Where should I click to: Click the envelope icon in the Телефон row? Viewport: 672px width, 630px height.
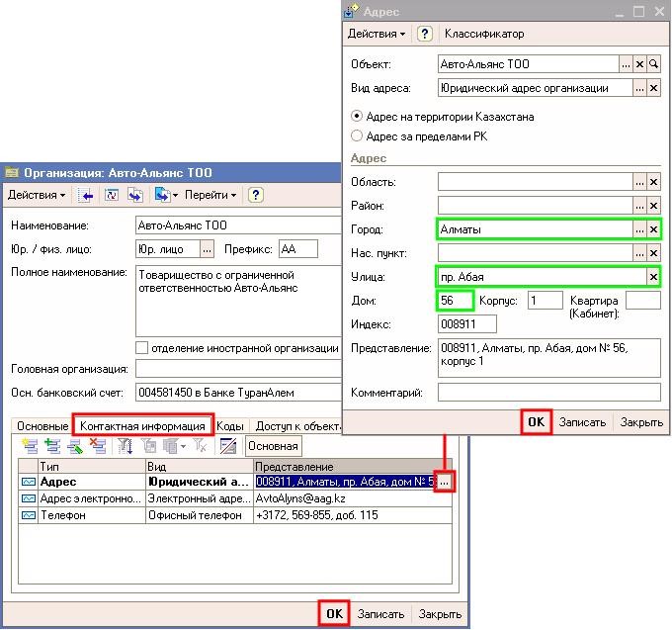(28, 515)
